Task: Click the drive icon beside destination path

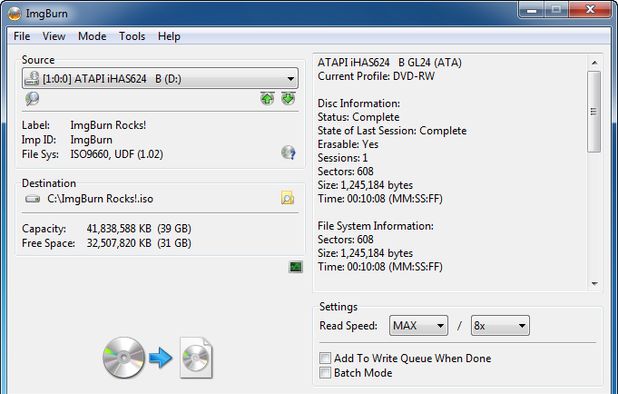Action: pos(33,199)
